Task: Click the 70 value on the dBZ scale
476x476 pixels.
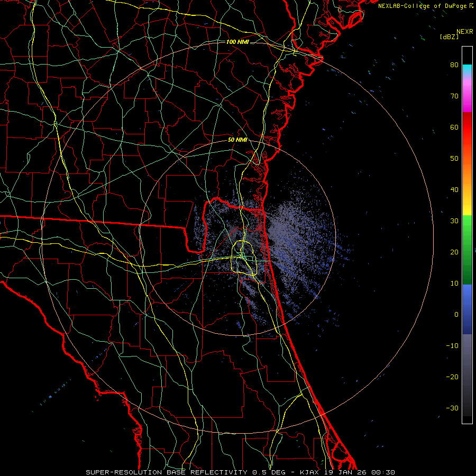Action: [x=454, y=96]
